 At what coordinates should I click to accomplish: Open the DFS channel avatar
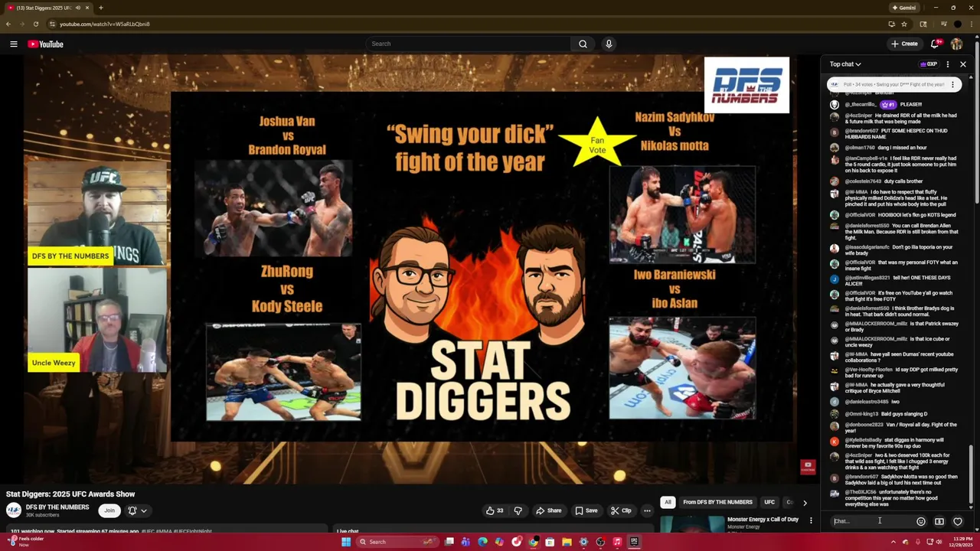pyautogui.click(x=14, y=510)
